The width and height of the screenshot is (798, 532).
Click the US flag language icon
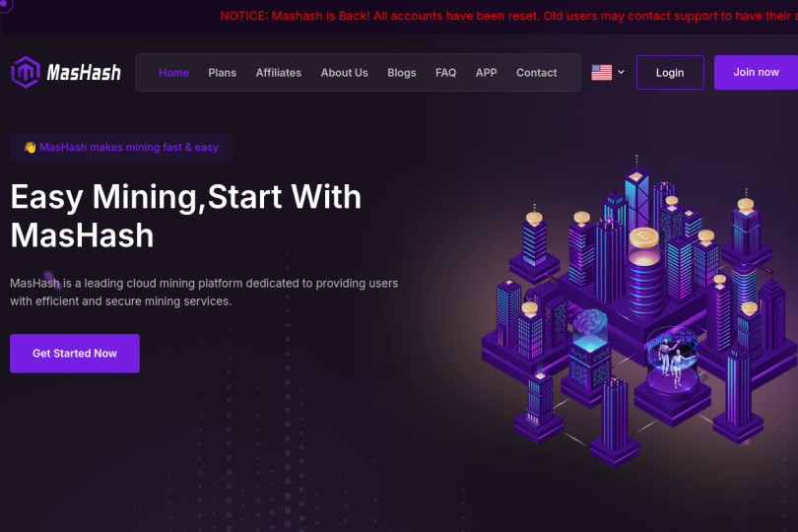[x=602, y=72]
